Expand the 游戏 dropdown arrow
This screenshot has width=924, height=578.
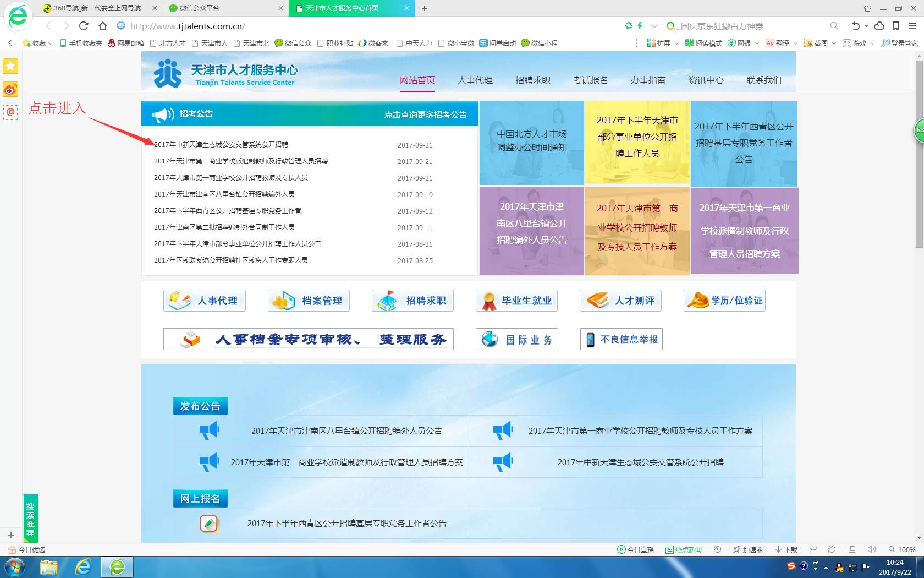872,43
